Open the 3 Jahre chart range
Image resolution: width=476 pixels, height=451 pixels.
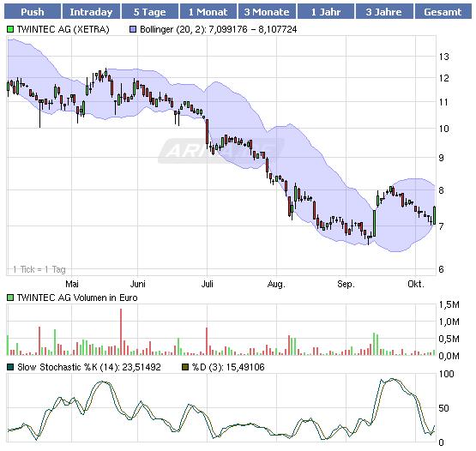(384, 11)
